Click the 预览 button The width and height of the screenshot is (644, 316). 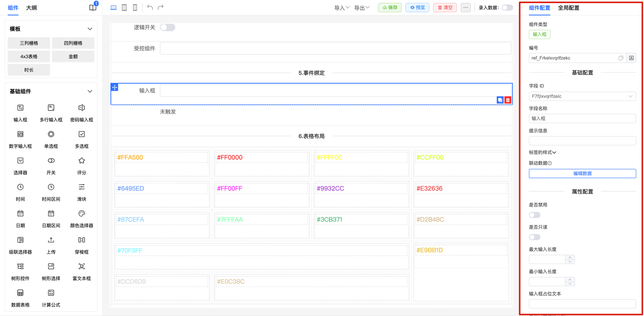(x=417, y=8)
